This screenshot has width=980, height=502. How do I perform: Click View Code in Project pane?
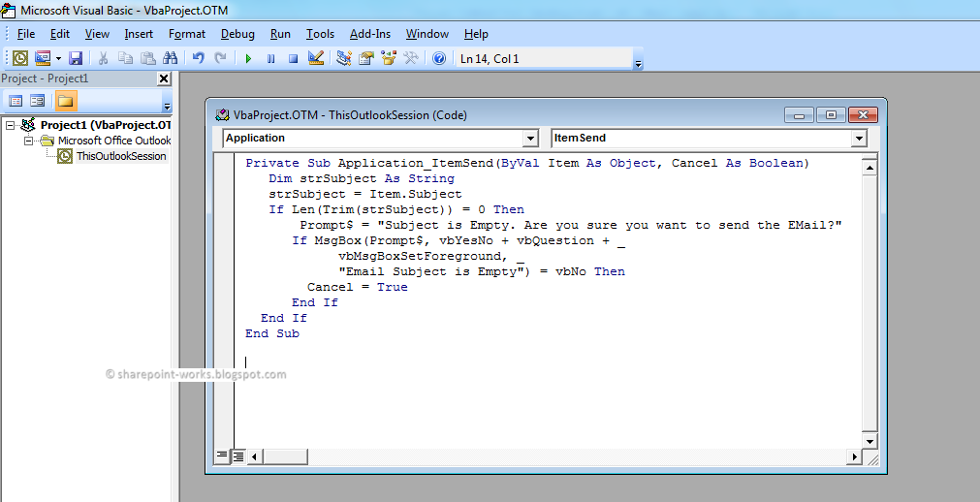pyautogui.click(x=16, y=101)
